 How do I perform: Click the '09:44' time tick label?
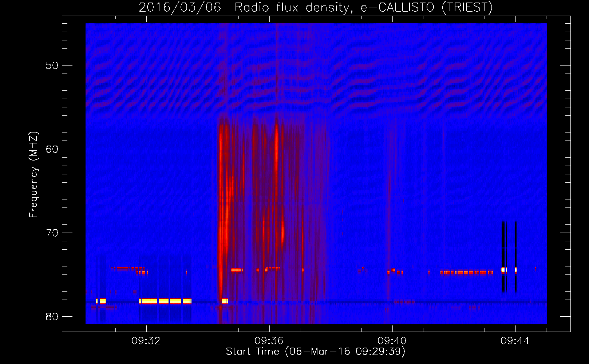click(515, 341)
